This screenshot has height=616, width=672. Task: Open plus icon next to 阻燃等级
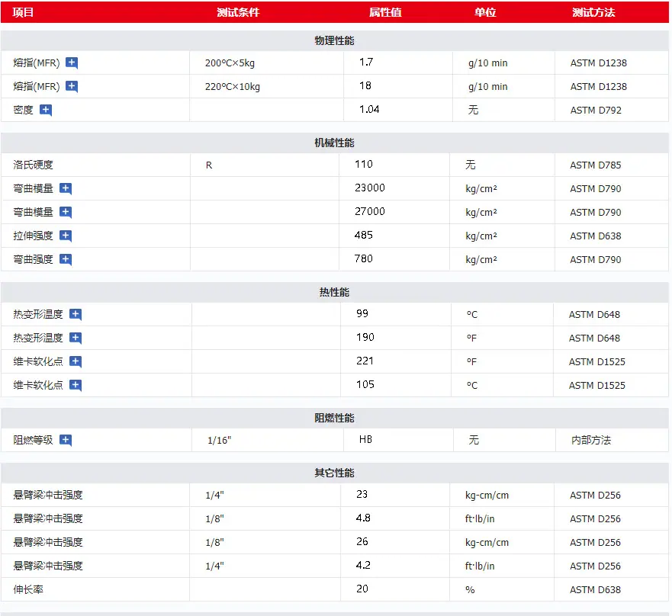click(65, 440)
